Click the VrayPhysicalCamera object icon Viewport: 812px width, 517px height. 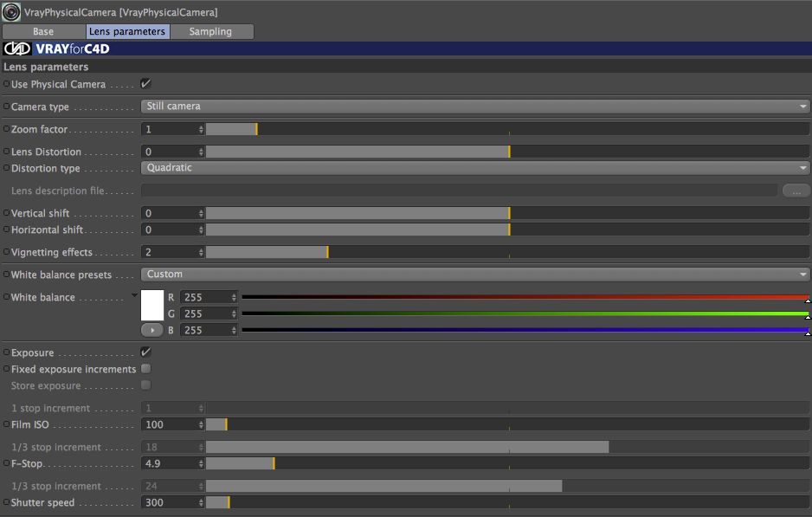point(11,12)
